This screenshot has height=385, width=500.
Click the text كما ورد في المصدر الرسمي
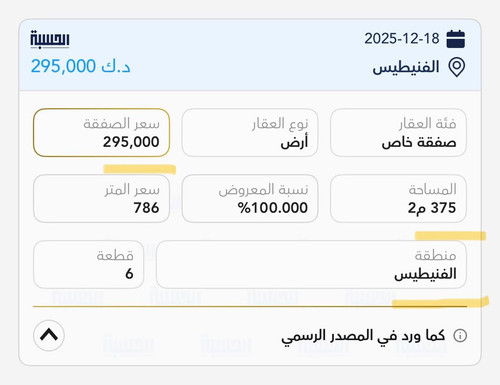pyautogui.click(x=363, y=336)
